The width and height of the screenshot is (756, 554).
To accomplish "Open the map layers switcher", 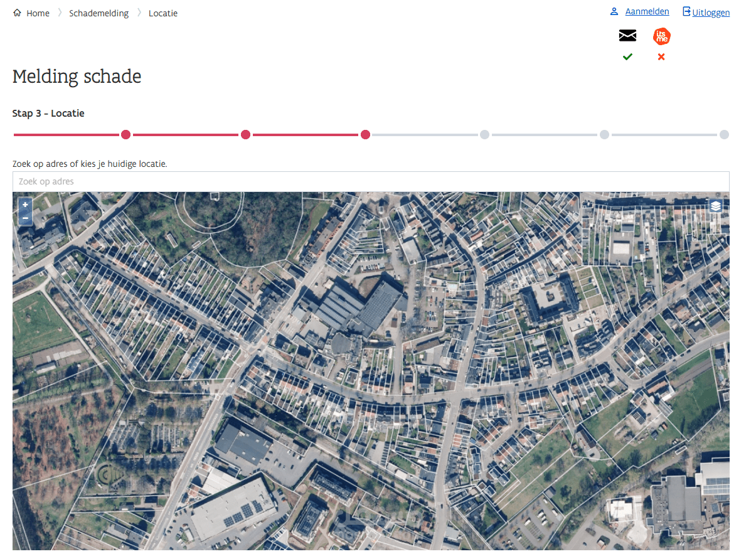I will [716, 206].
